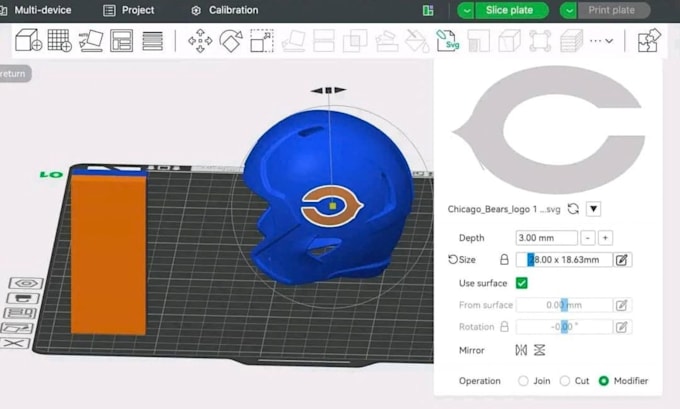This screenshot has width=680, height=409.
Task: Click the Measure cube tool icon
Action: click(509, 41)
